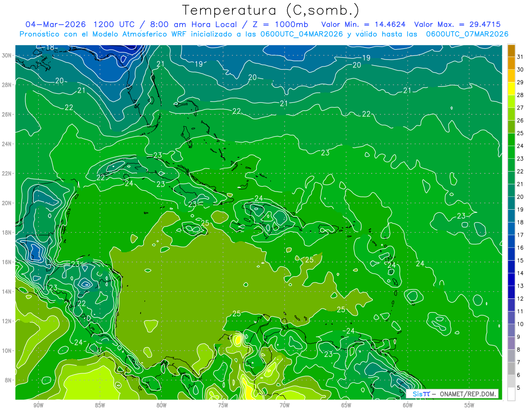Click the color scale label "31"
532x411 pixels.
pyautogui.click(x=520, y=56)
